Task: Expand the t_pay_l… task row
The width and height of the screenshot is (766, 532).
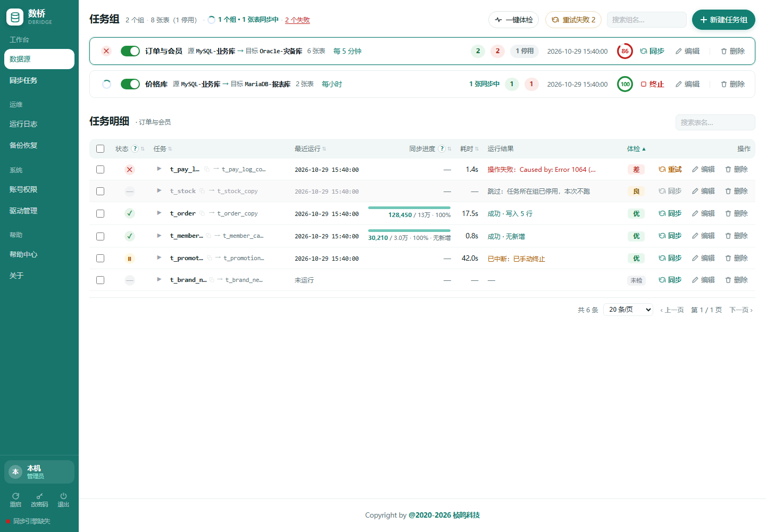Action: [159, 169]
